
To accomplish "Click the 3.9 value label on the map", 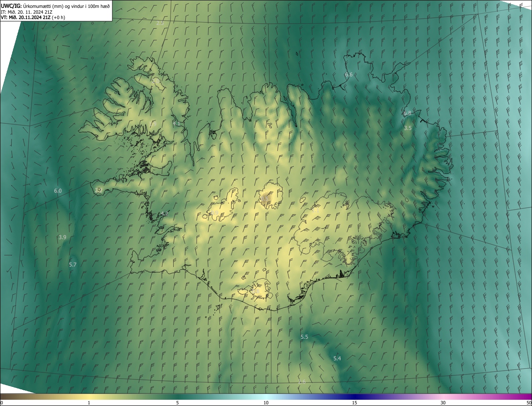I will pos(62,237).
